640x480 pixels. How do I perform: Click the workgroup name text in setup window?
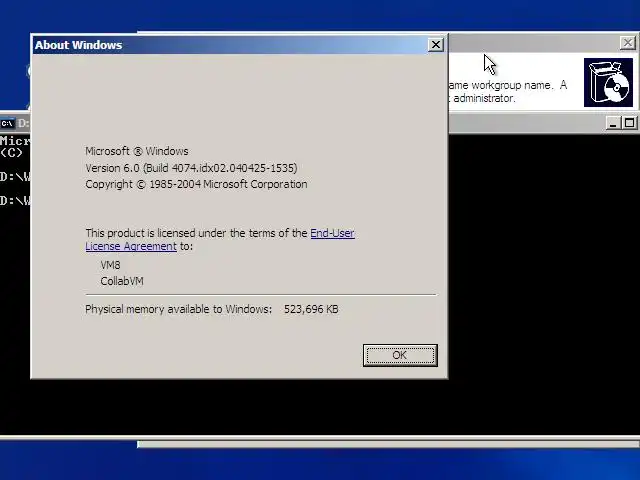pyautogui.click(x=508, y=85)
